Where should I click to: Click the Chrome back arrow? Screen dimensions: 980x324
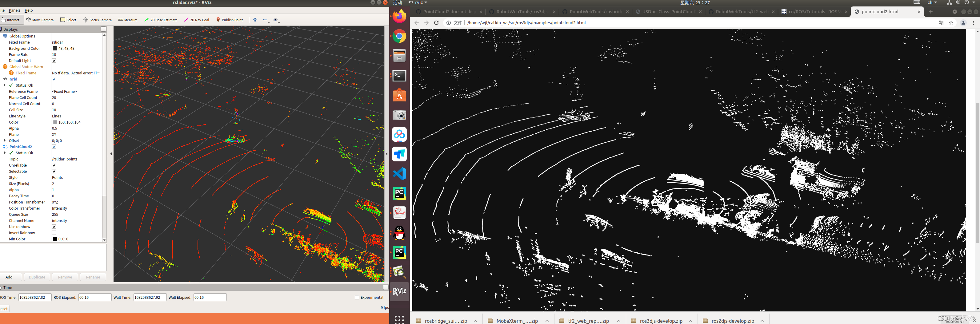click(x=417, y=23)
